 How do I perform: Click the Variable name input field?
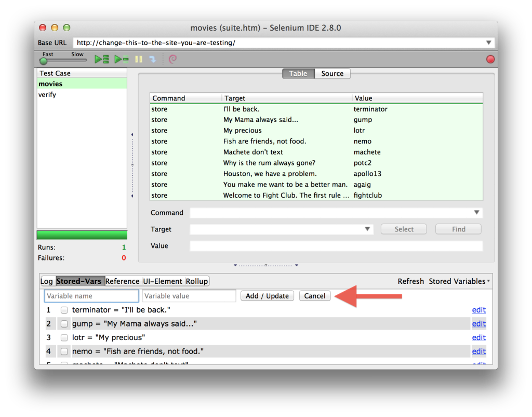(x=91, y=296)
